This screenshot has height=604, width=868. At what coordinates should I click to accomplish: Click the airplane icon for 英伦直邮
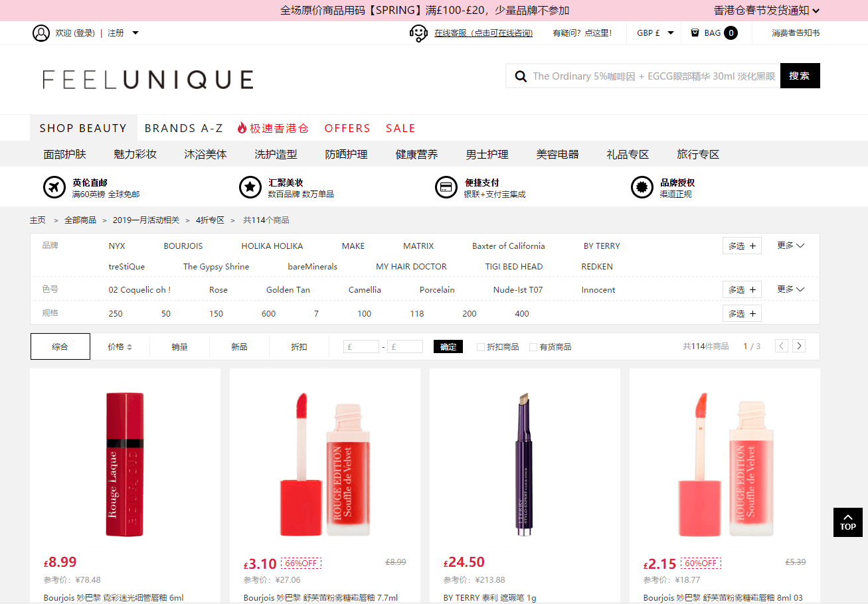point(54,188)
